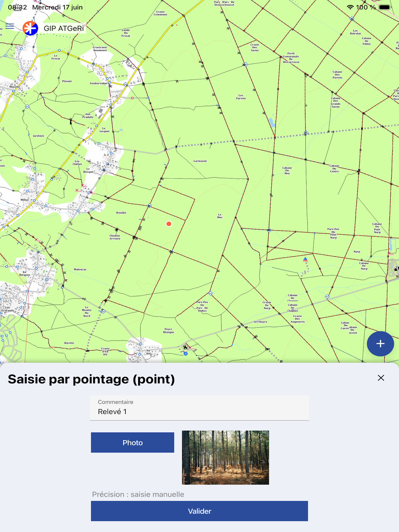The height and width of the screenshot is (532, 399).
Task: Tap the Mayotte map label
Action: click(x=15, y=87)
